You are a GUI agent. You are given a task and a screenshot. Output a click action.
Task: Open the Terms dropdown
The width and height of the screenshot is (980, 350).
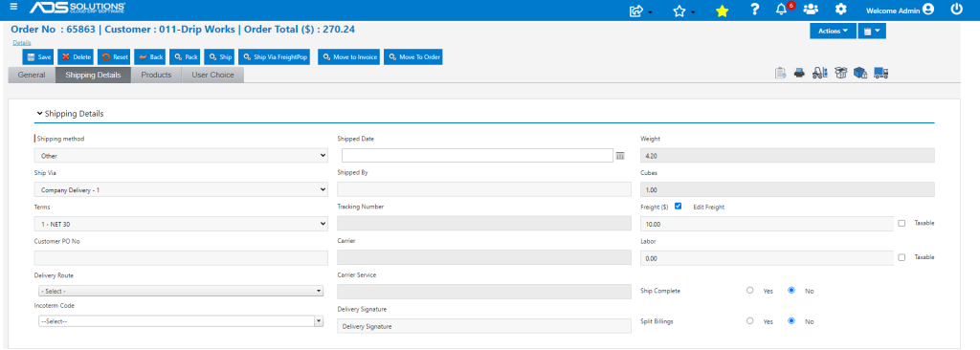[x=181, y=223]
